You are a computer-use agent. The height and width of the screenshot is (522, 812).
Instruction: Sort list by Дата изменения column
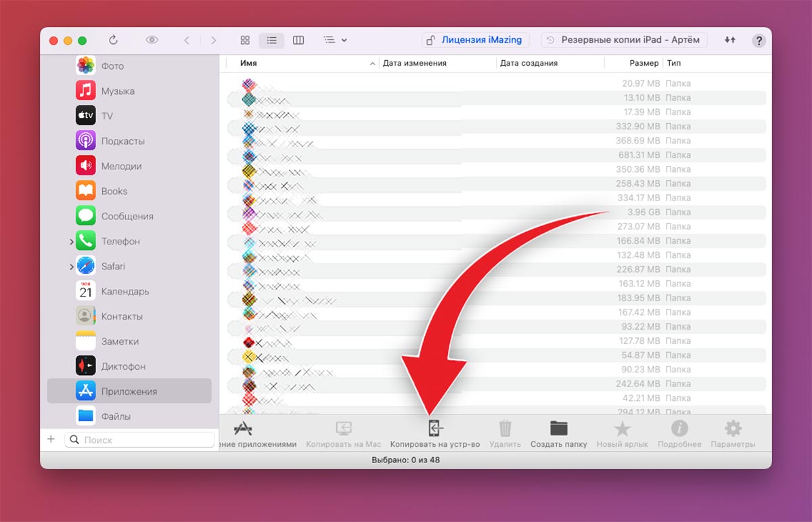click(x=415, y=63)
